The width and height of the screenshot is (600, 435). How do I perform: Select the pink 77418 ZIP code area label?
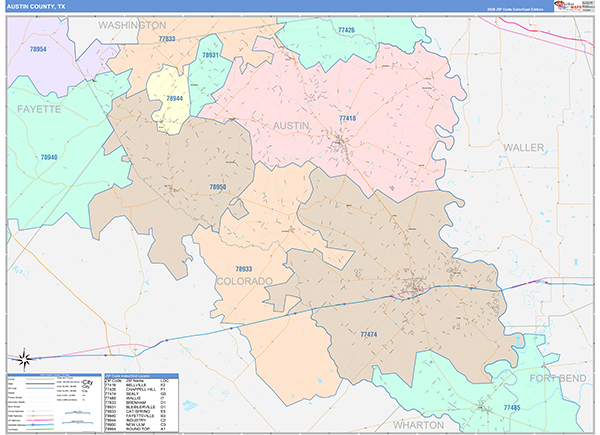[347, 119]
